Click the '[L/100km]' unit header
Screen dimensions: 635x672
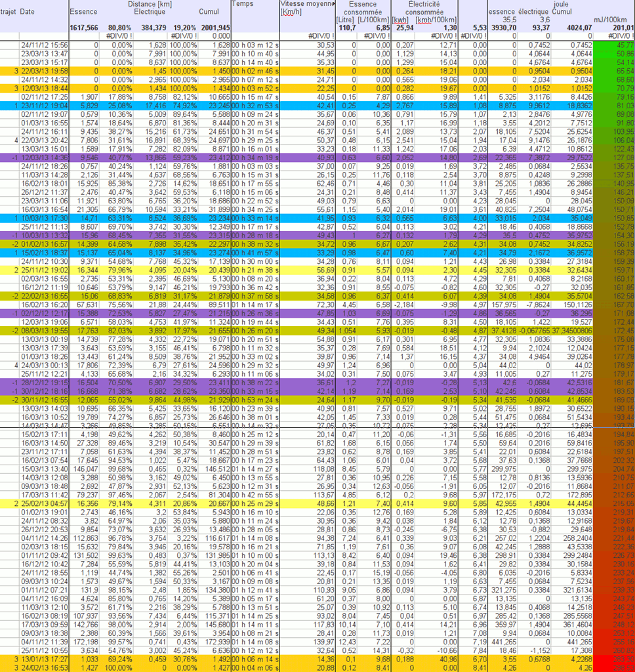coord(373,20)
